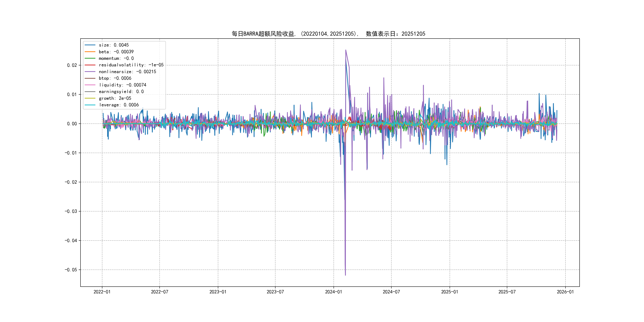
Task: Click the liquidity legend entry text
Action: (122, 85)
